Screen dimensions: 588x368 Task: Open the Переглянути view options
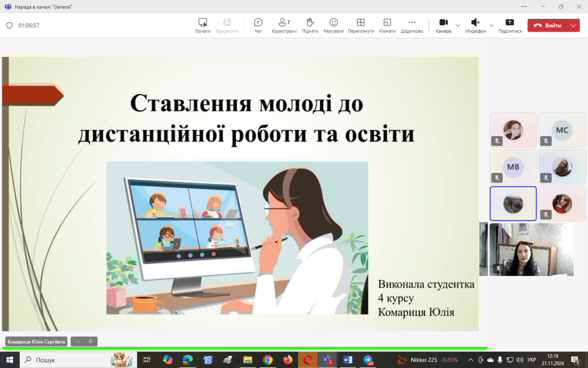coord(361,26)
